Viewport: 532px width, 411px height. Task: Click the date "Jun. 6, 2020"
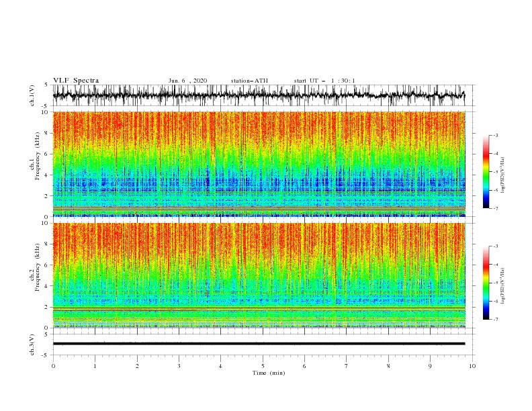187,81
